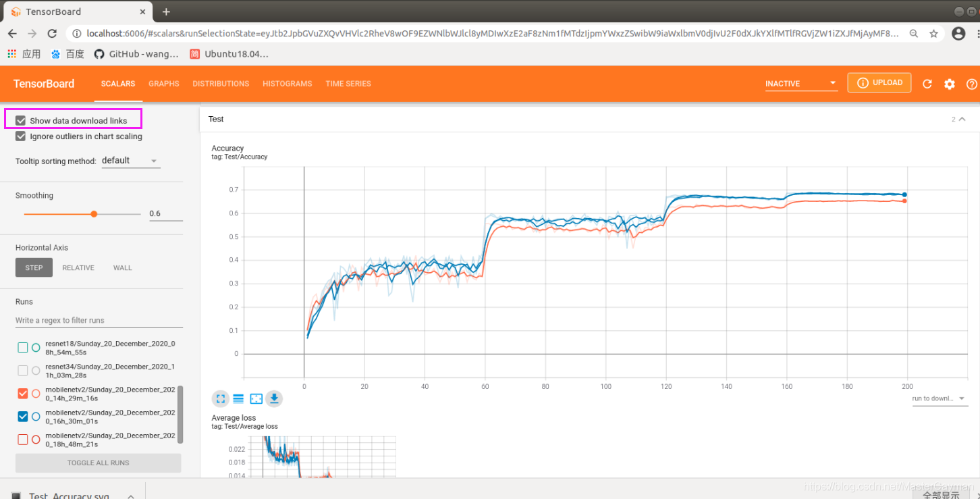Click 全部显示 show all downloads
This screenshot has height=499, width=980.
point(941,494)
